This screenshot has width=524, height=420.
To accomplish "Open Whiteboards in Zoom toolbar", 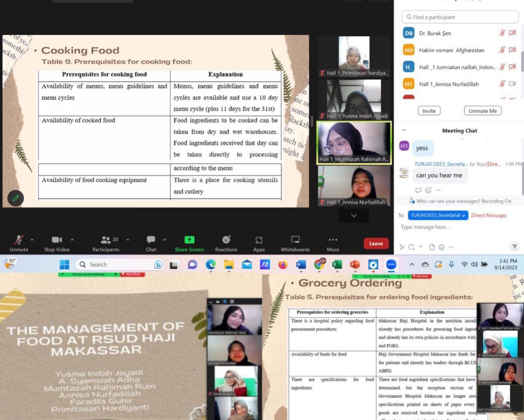I will click(x=295, y=240).
